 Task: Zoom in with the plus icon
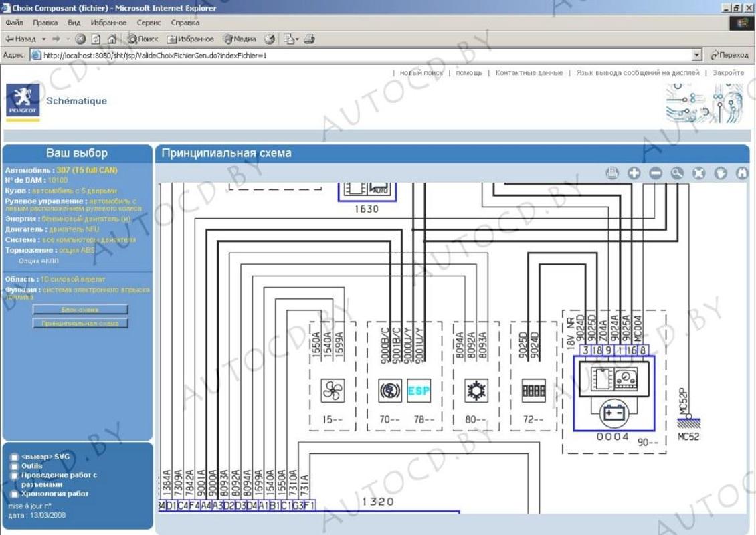(x=634, y=173)
